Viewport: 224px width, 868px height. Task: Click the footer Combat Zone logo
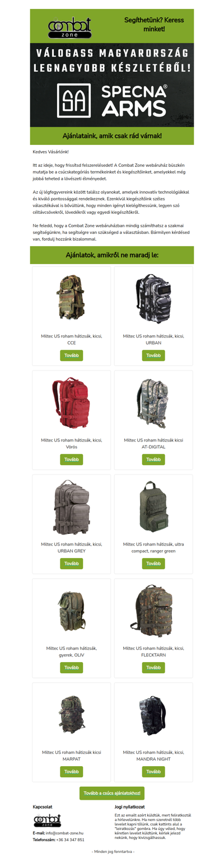[x=48, y=820]
